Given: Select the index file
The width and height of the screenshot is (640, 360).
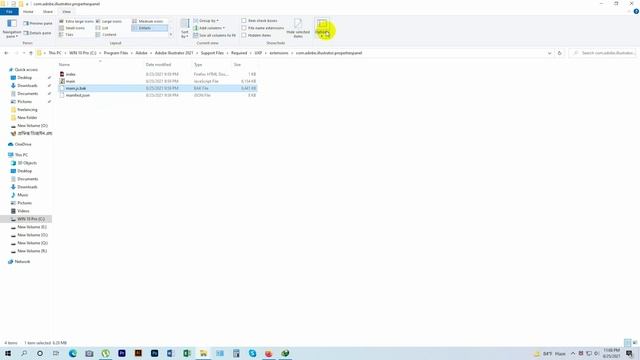Looking at the screenshot, I should 158,74.
